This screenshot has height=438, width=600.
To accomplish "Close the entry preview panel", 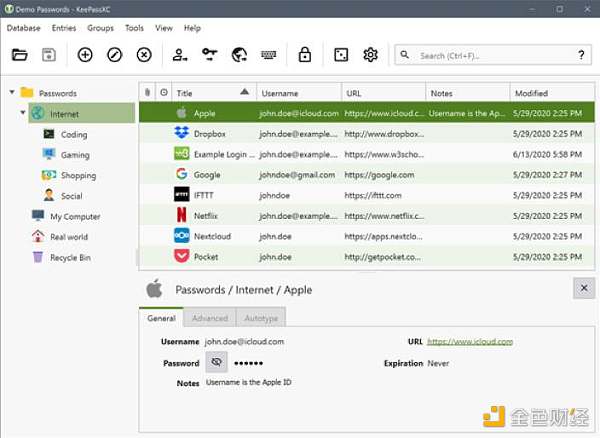I will point(584,288).
